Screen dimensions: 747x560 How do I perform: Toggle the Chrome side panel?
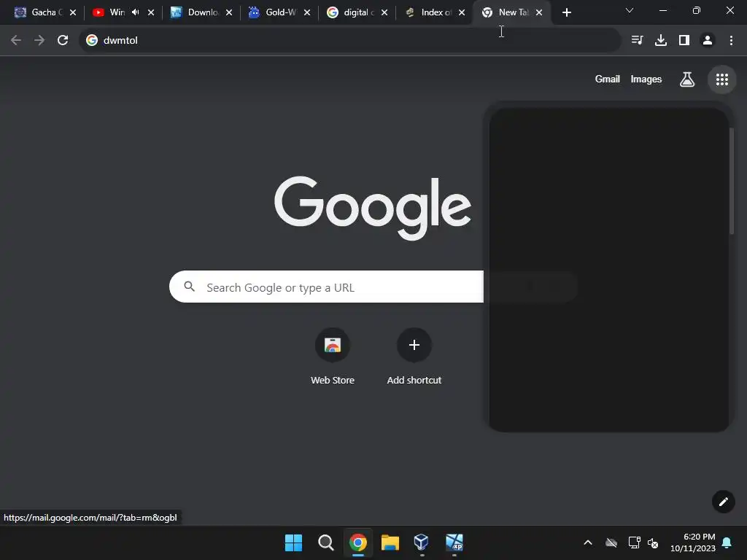(x=684, y=41)
